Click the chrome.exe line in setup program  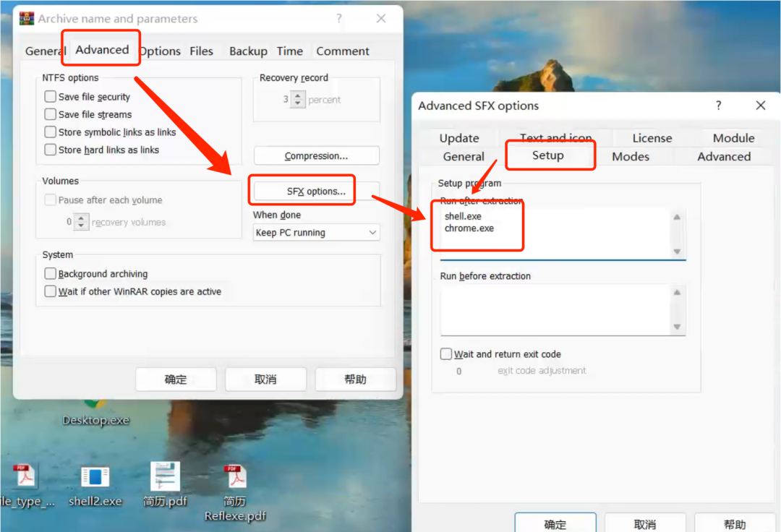pyautogui.click(x=469, y=228)
